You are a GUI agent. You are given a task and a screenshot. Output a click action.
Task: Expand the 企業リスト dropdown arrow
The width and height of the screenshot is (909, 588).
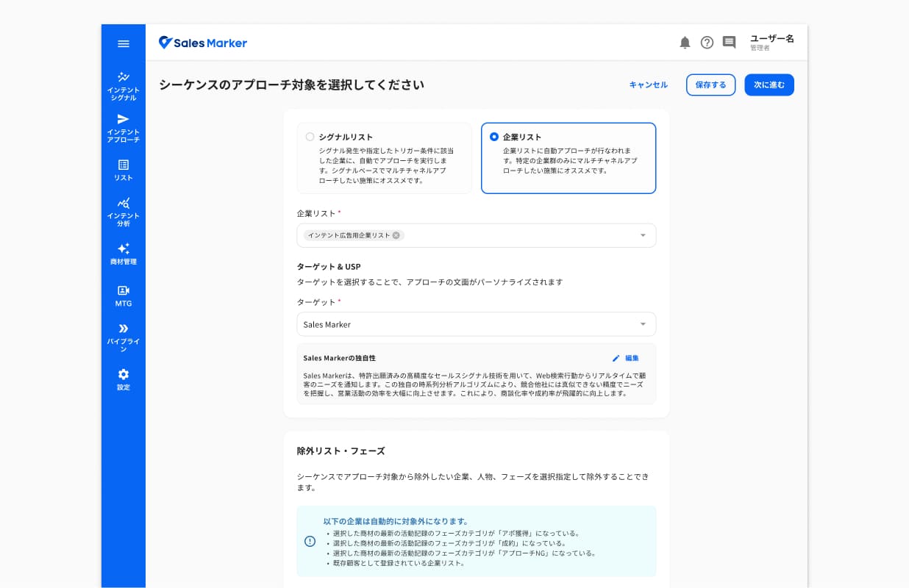click(x=643, y=235)
